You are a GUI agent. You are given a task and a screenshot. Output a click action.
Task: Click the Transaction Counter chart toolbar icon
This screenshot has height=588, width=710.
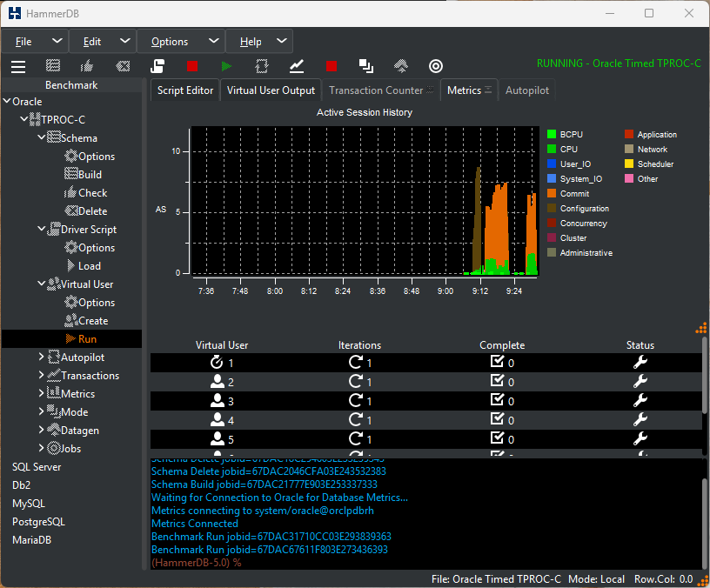tap(297, 66)
